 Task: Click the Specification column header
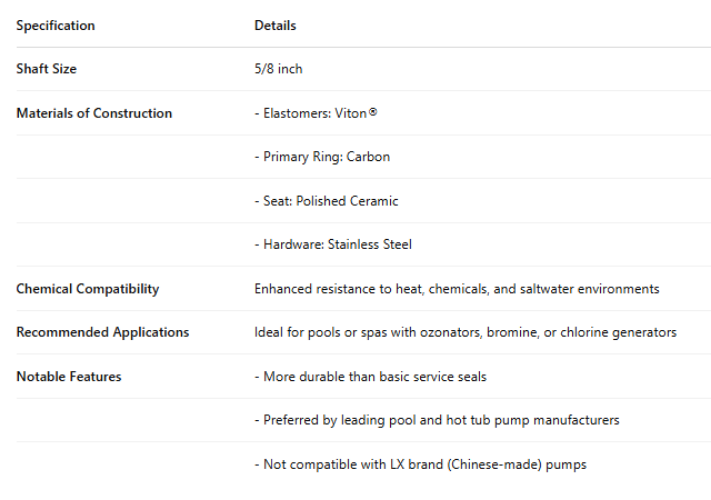coord(55,25)
